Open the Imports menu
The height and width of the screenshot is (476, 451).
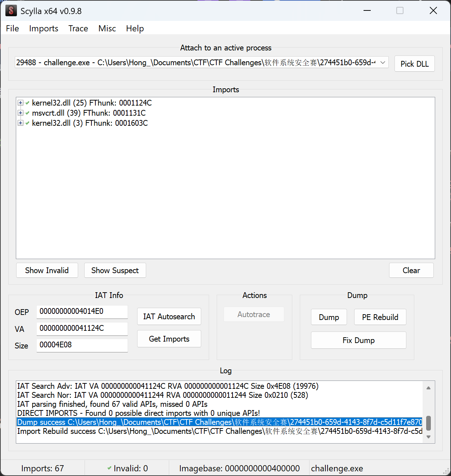coord(44,28)
